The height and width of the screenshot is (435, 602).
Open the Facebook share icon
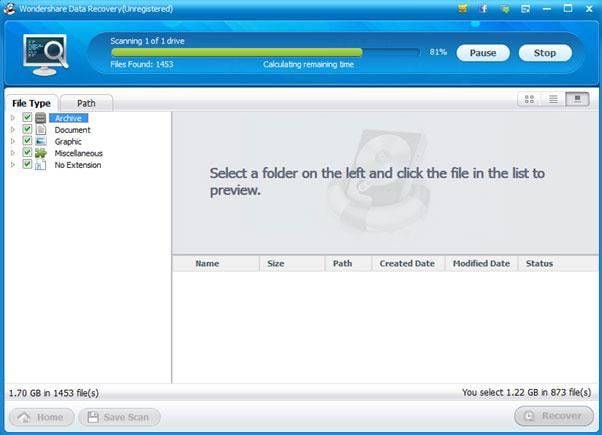(484, 8)
